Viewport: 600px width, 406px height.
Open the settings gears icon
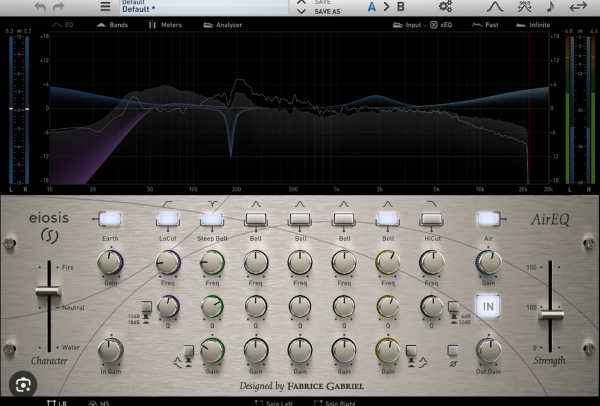tap(445, 8)
